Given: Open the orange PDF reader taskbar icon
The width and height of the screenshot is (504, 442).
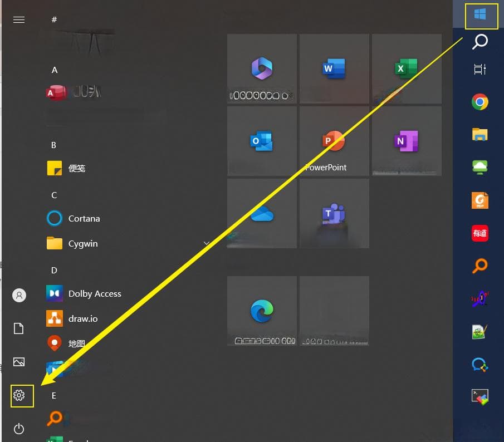Looking at the screenshot, I should 480,200.
